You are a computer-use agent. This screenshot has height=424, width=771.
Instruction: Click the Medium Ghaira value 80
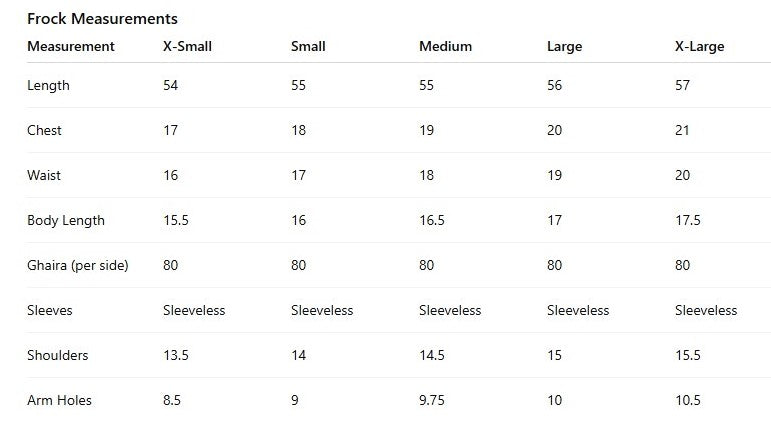point(427,265)
